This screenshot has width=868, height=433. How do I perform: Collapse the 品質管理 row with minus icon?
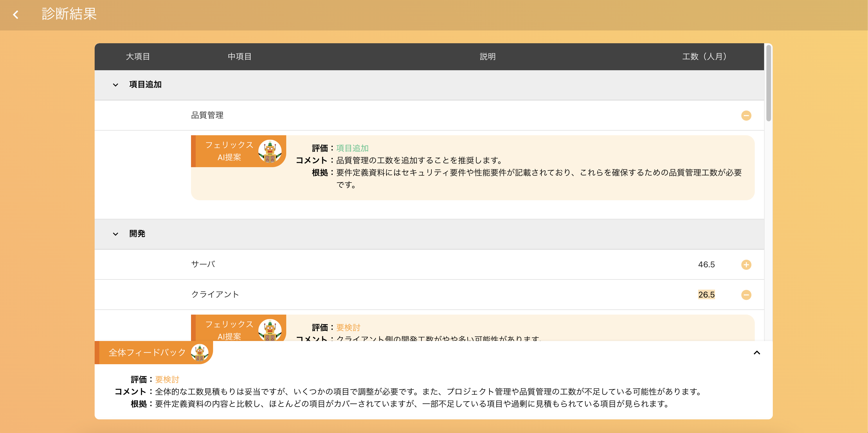pos(746,116)
